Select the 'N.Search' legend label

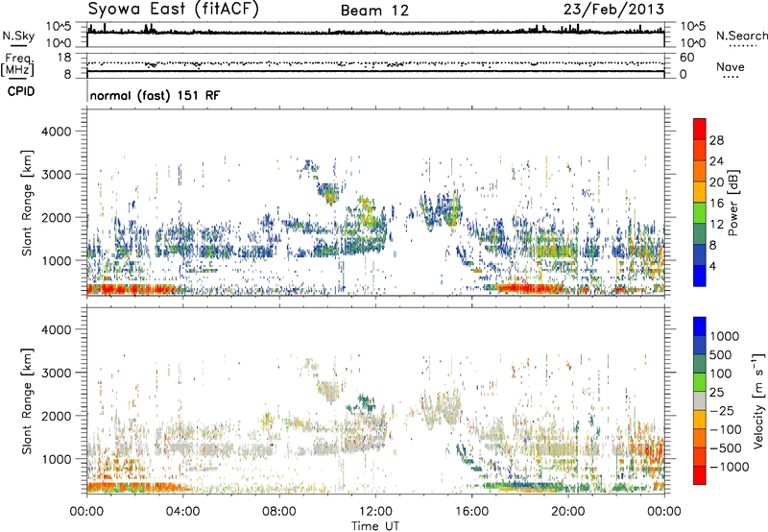[x=741, y=36]
